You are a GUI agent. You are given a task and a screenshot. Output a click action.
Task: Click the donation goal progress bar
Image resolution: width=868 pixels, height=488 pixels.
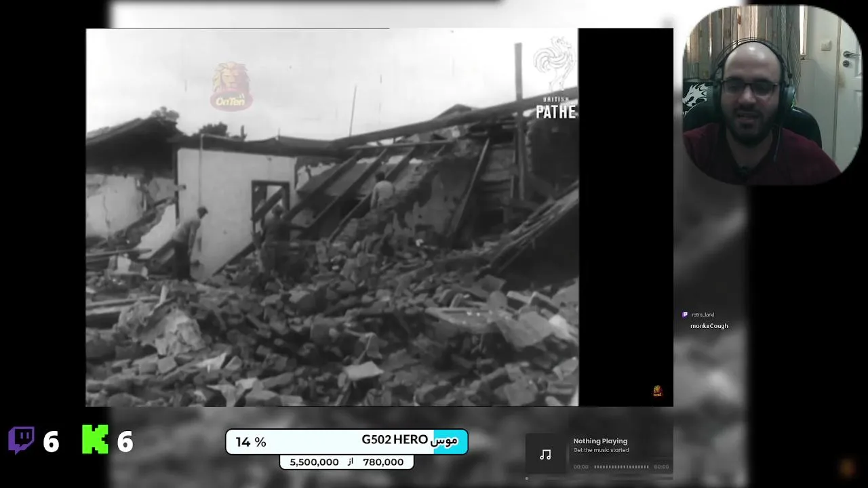click(x=347, y=442)
